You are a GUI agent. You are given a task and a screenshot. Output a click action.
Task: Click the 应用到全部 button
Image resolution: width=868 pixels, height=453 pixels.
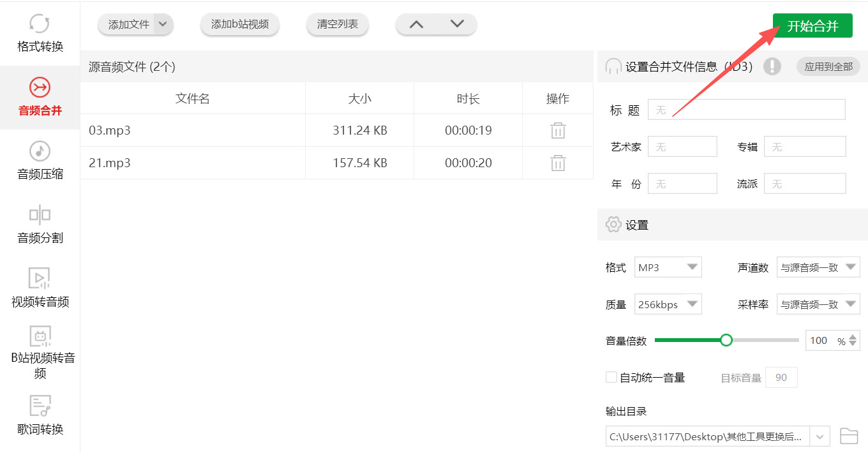point(828,66)
